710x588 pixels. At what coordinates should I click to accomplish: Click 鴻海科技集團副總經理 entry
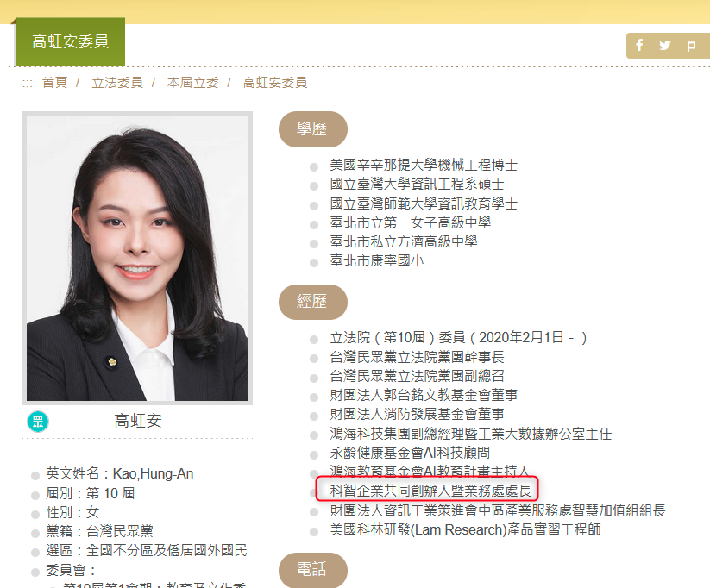tap(470, 434)
